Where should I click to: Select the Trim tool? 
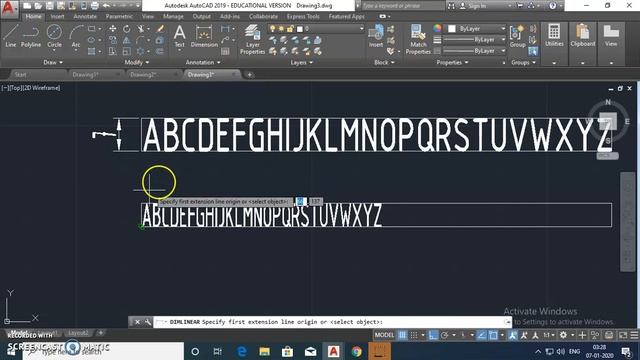coord(141,29)
